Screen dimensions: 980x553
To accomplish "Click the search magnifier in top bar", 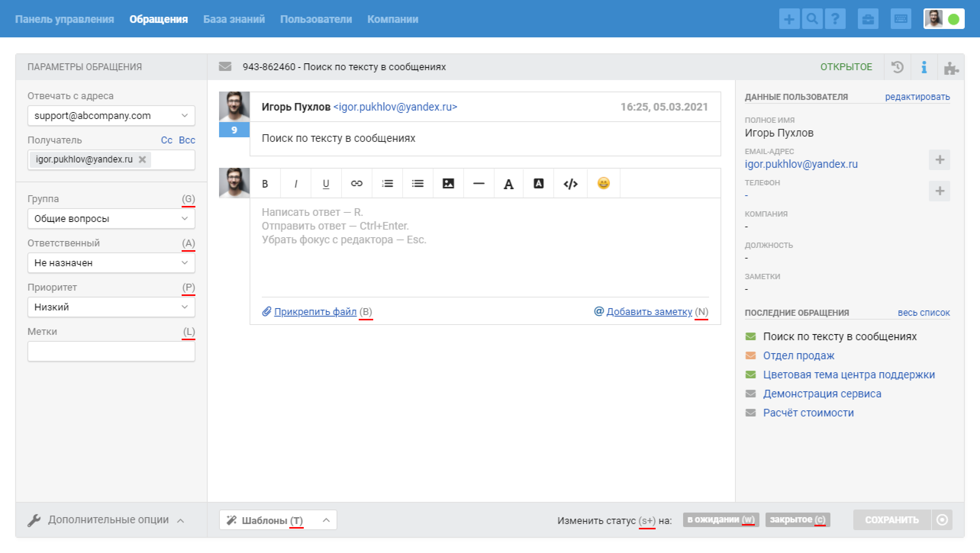I will [812, 19].
